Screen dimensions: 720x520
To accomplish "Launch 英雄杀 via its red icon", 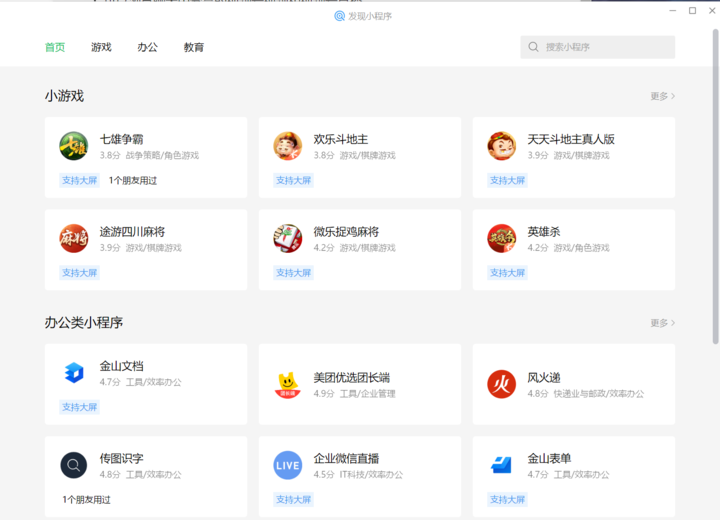I will 501,238.
